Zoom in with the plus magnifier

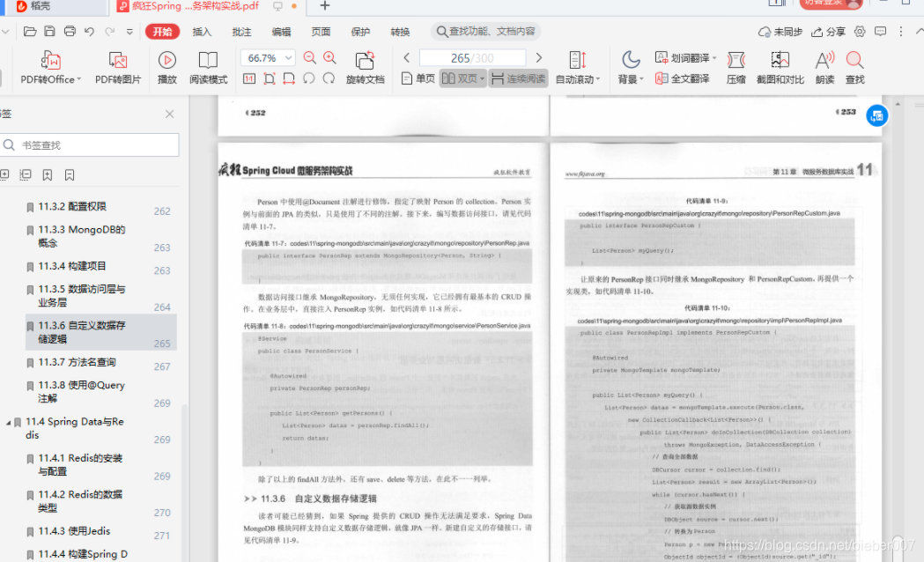point(329,58)
